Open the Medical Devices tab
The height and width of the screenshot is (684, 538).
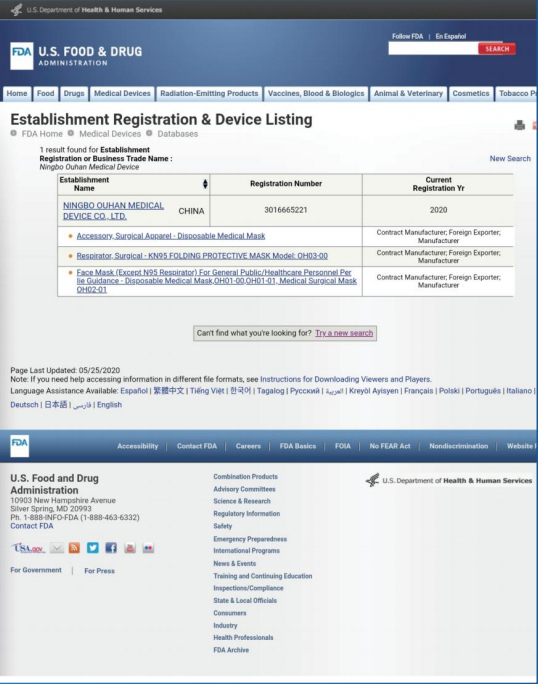click(x=122, y=94)
